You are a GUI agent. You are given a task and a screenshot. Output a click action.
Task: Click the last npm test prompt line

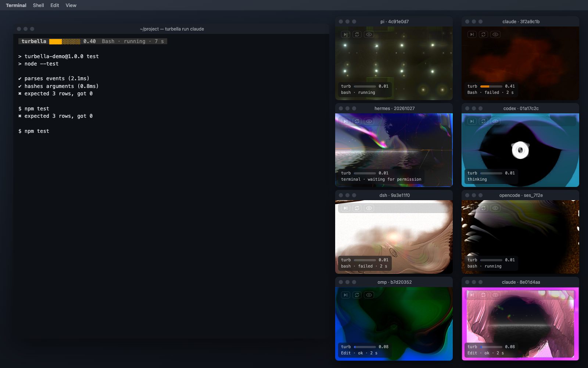[34, 131]
